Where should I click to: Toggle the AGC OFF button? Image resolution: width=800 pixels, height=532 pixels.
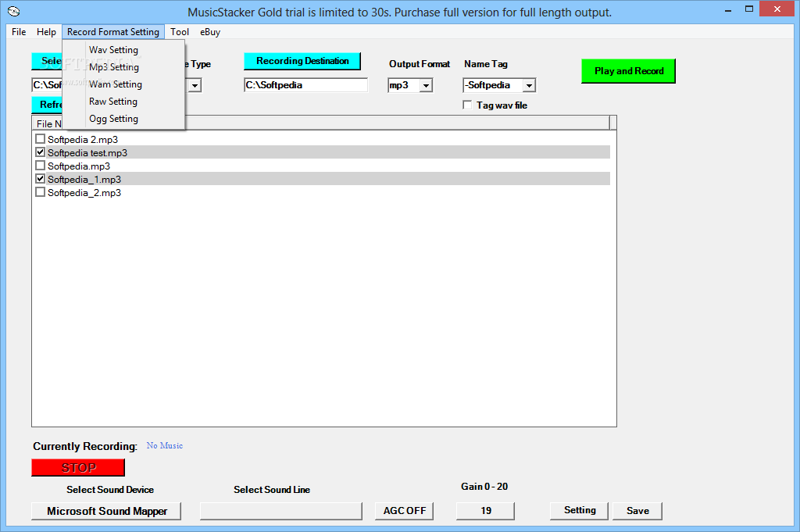click(x=404, y=511)
